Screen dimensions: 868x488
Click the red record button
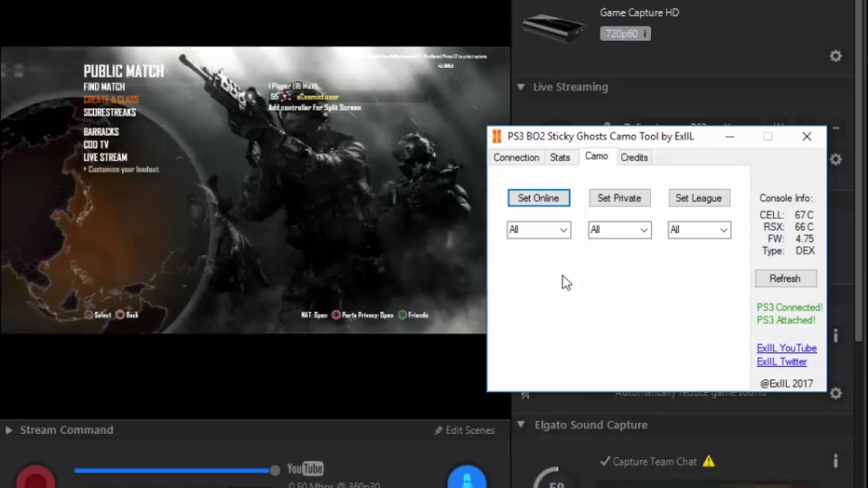(35, 476)
